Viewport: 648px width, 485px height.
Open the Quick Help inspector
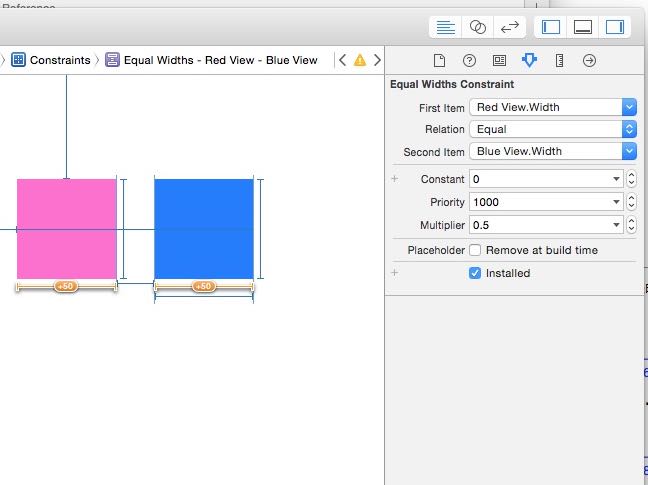click(469, 61)
